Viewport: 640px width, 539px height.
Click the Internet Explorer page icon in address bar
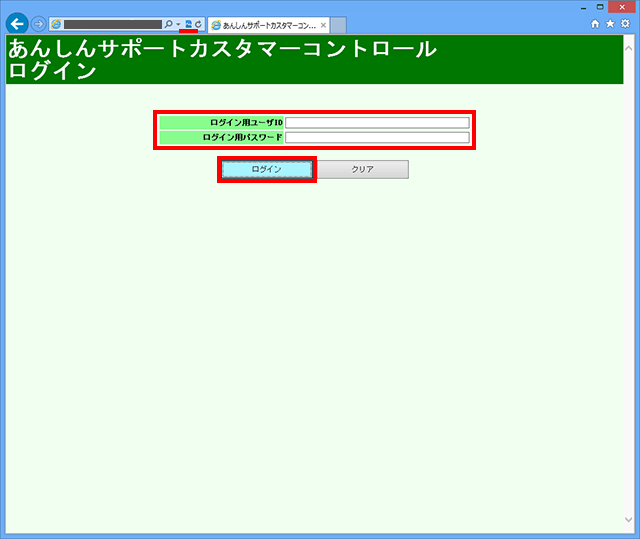[x=56, y=24]
